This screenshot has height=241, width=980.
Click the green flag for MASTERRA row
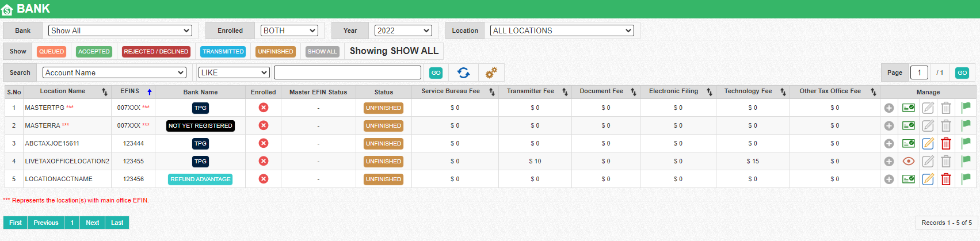click(x=966, y=125)
